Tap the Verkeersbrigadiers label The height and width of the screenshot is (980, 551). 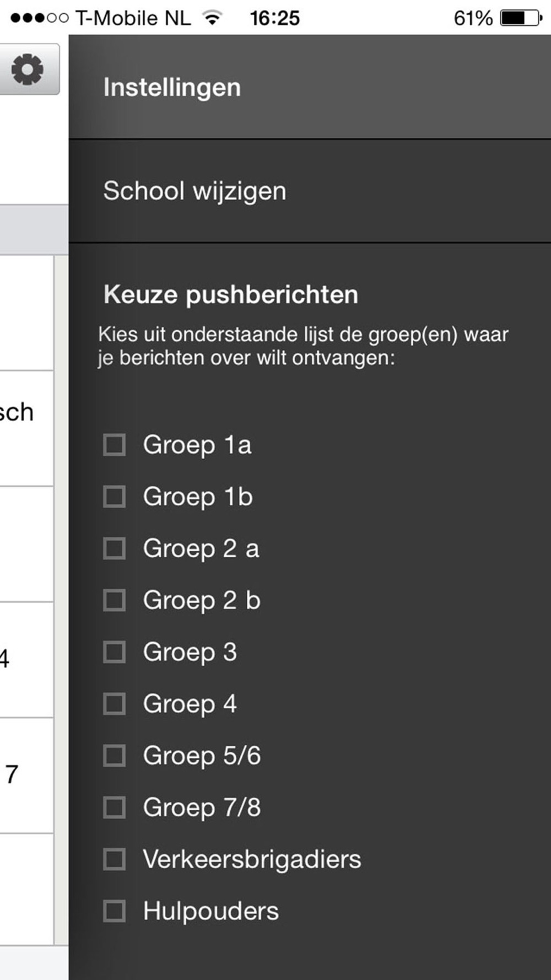[252, 859]
